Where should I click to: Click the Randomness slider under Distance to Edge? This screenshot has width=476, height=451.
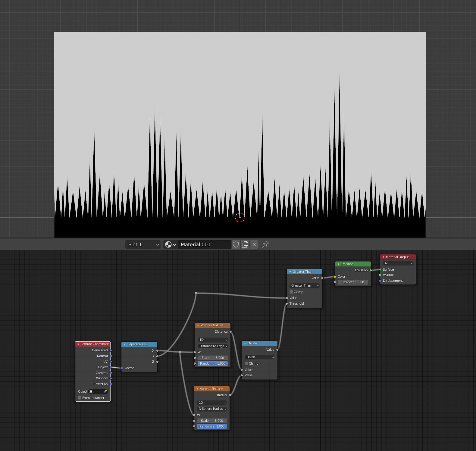(x=213, y=363)
